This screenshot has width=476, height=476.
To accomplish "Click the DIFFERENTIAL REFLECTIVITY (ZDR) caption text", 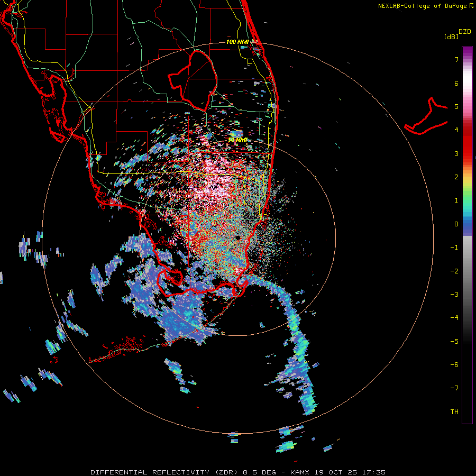I will (165, 472).
